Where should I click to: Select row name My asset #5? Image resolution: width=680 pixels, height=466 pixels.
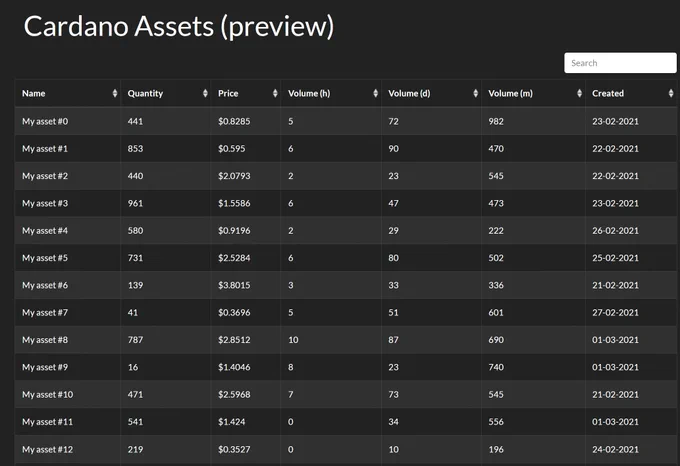coord(45,258)
